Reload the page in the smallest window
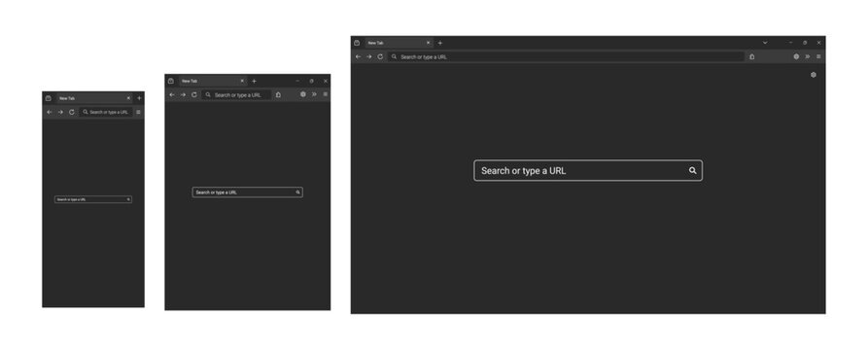 click(x=71, y=112)
